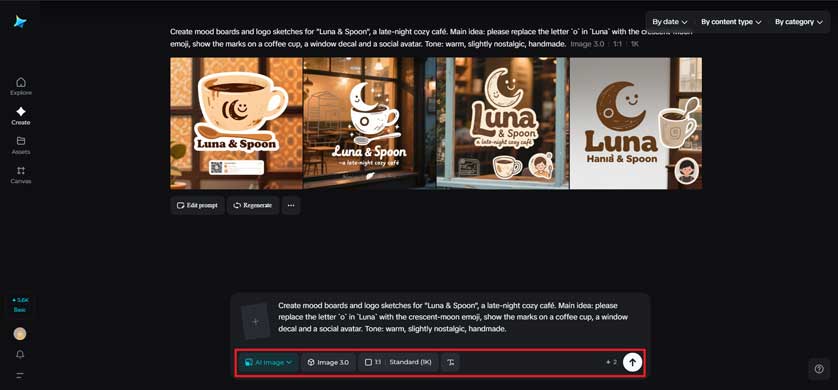Open the AI Image type dropdown

(x=268, y=362)
